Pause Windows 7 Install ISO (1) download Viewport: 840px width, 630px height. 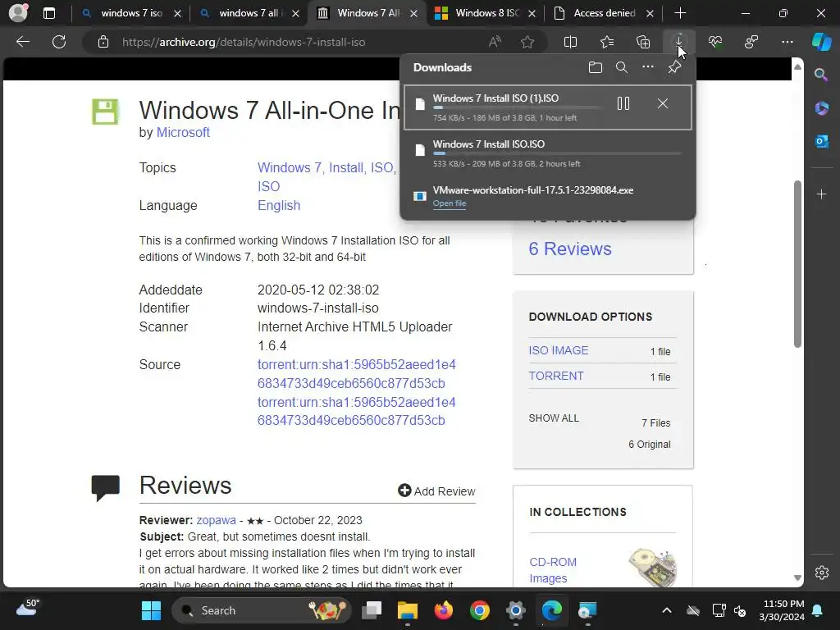623,103
